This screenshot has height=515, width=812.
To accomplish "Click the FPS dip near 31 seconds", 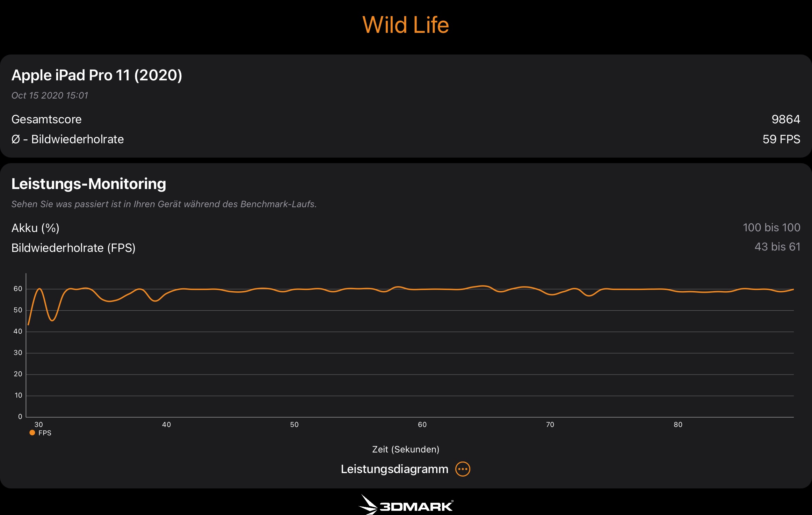I will (52, 320).
